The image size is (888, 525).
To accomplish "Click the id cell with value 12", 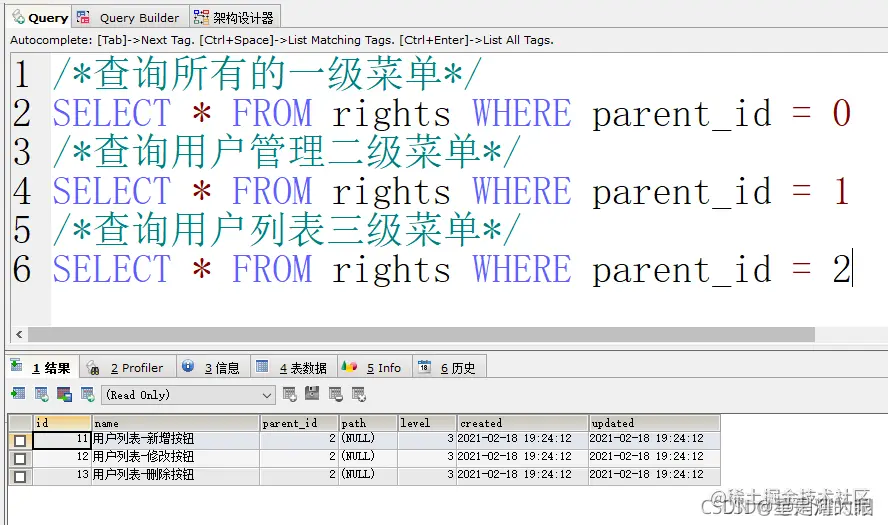I will click(x=62, y=458).
